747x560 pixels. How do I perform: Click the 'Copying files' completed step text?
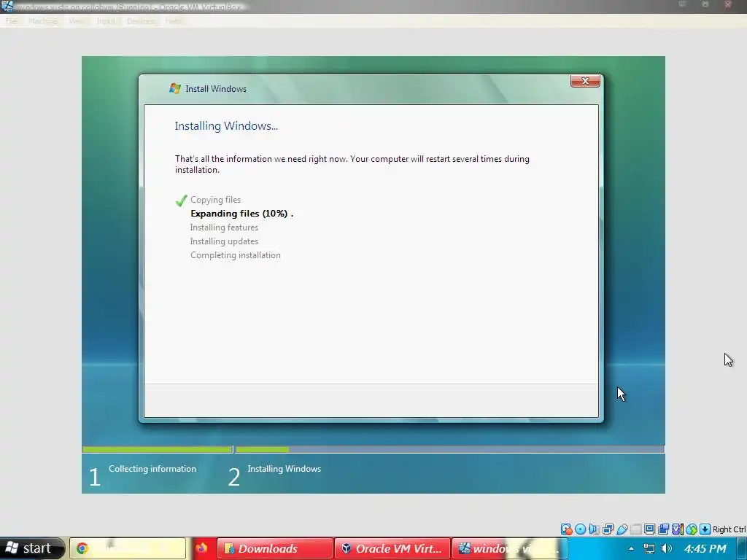point(216,200)
